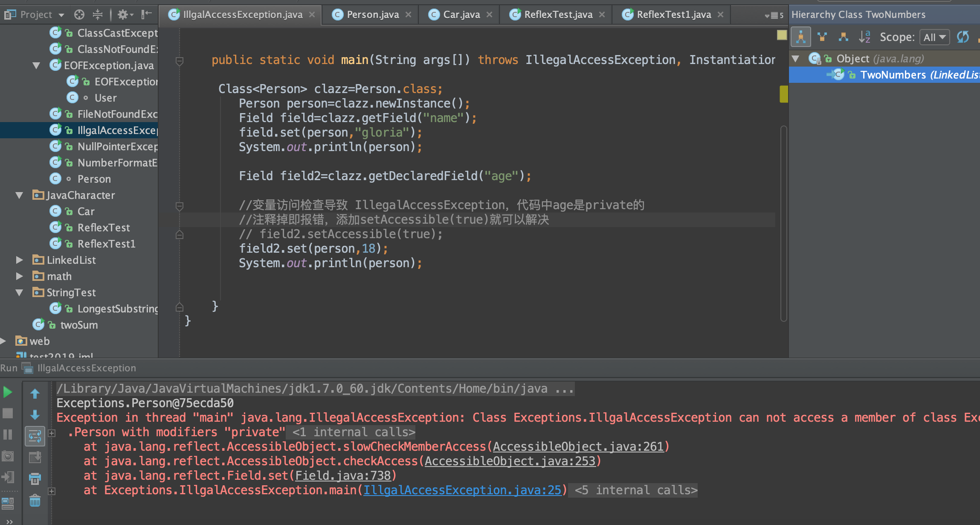Click the yellow warning marker in the editor stripe
This screenshot has width=980, height=525.
tap(783, 94)
